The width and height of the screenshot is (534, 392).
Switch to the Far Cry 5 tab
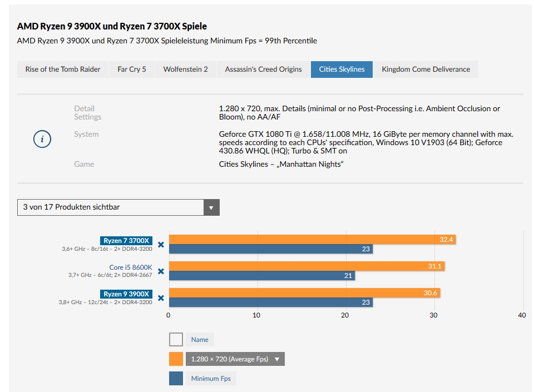132,70
